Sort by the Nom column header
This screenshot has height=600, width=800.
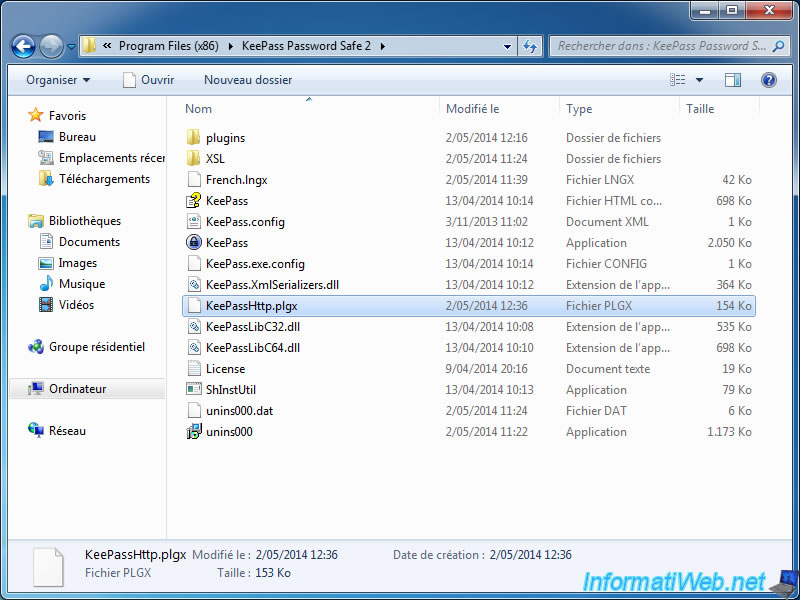coord(309,109)
